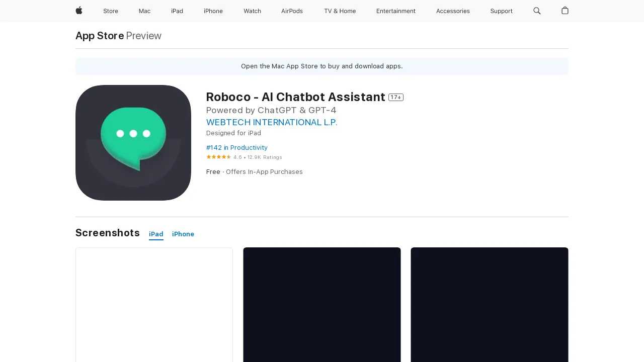Click the Screenshots section heading
Screen dimensions: 644x362
[108, 233]
